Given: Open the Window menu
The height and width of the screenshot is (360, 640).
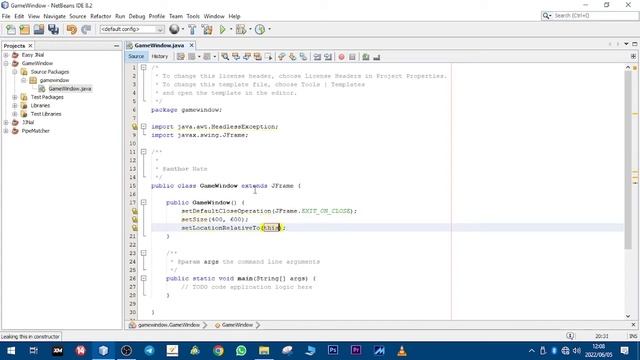Looking at the screenshot, I should pyautogui.click(x=214, y=16).
